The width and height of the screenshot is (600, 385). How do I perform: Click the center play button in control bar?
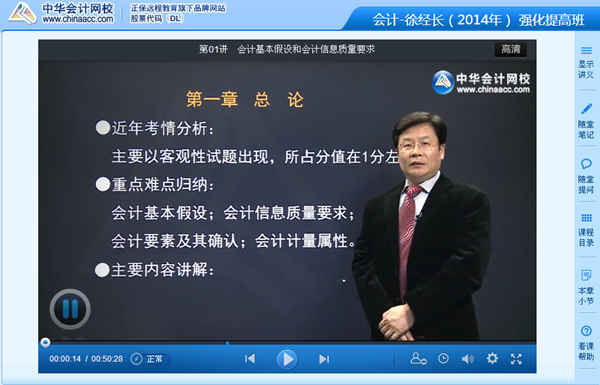click(x=287, y=359)
